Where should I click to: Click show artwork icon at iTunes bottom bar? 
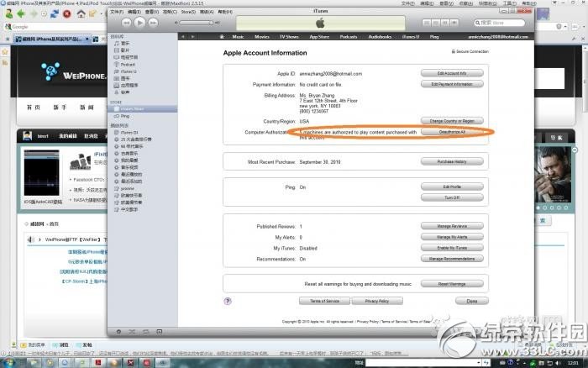(x=160, y=332)
